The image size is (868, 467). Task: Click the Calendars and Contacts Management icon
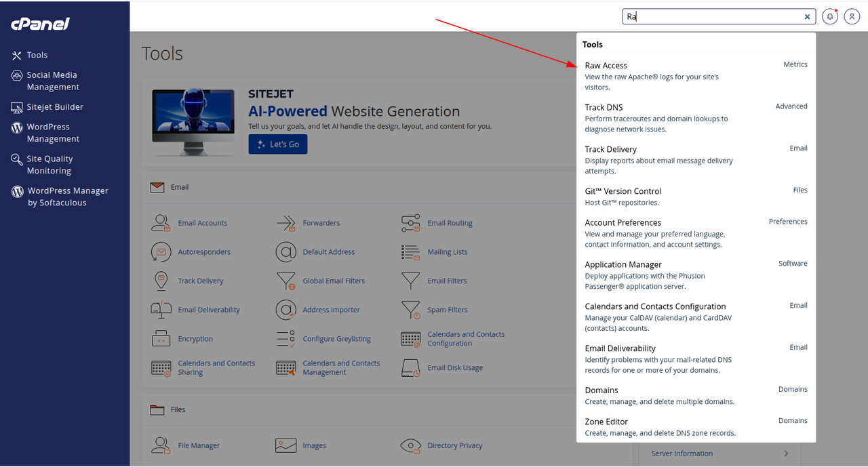(286, 368)
